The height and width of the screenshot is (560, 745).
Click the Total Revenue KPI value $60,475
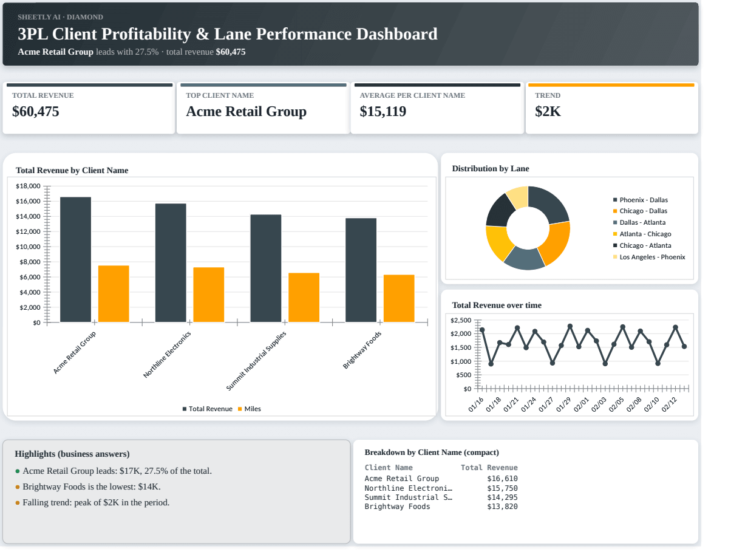[36, 112]
